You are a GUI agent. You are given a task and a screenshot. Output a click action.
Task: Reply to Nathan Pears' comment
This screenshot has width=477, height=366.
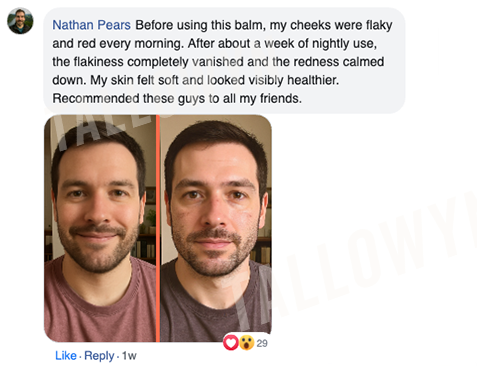pos(99,356)
